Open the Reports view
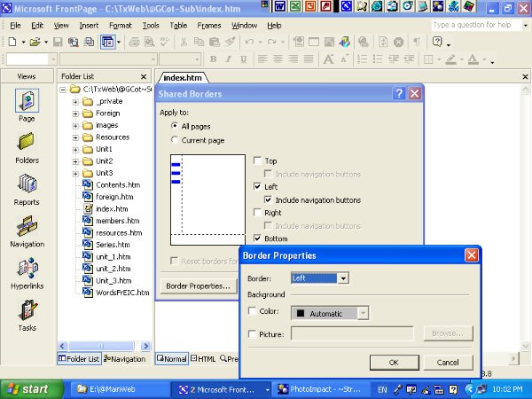Viewport: 532px width, 399px height. [x=27, y=184]
